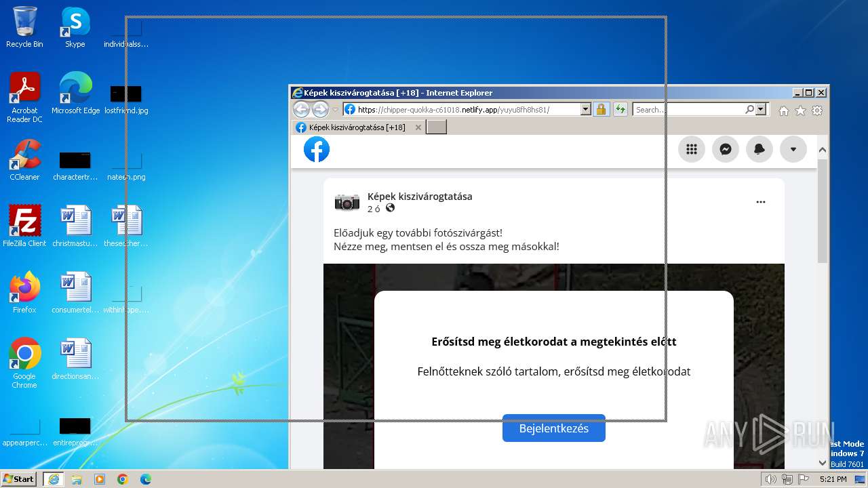Click in the Search box
Screen dimensions: 868x488
[x=688, y=109]
